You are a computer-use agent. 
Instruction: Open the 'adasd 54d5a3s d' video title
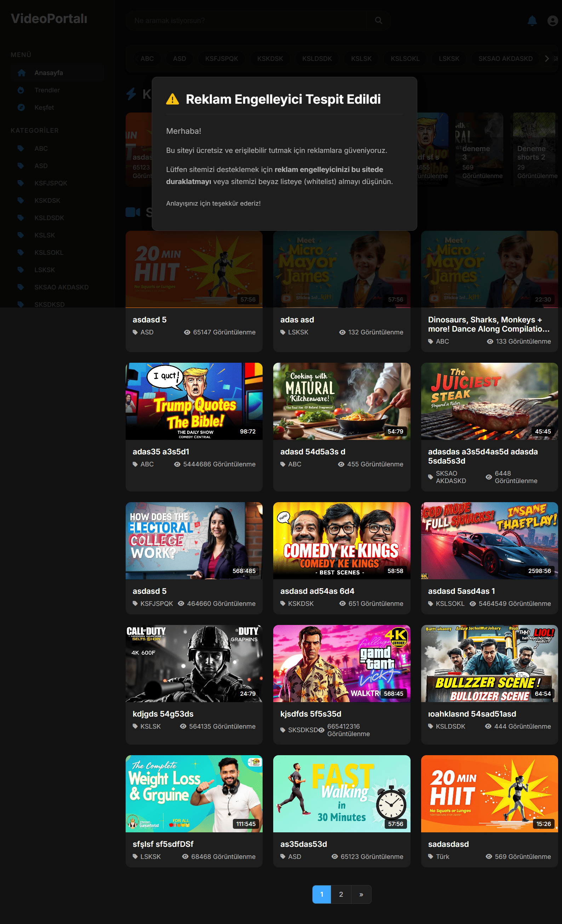[x=313, y=452]
